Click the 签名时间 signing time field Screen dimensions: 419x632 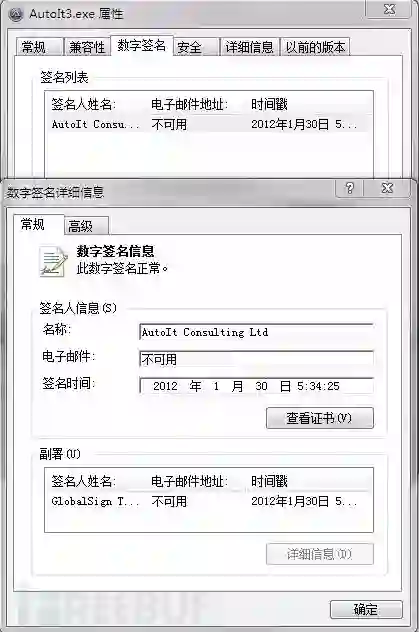pos(256,386)
